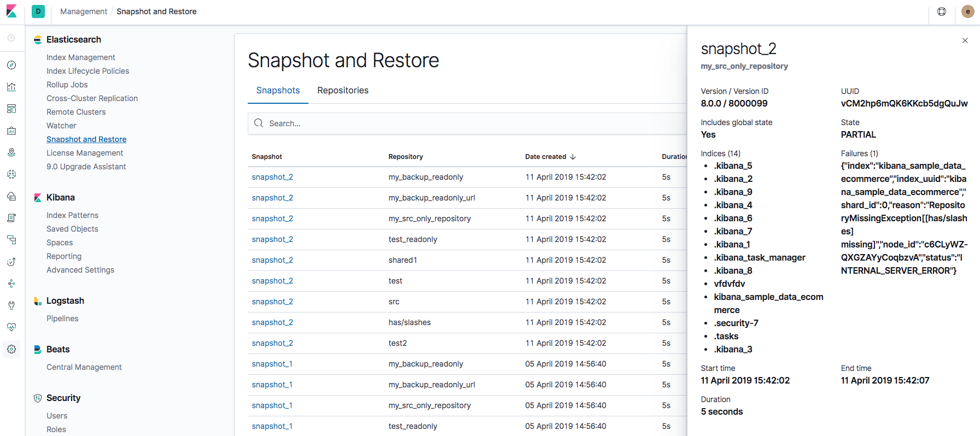Switch to the Snapshots tab
The width and height of the screenshot is (980, 436).
click(278, 91)
